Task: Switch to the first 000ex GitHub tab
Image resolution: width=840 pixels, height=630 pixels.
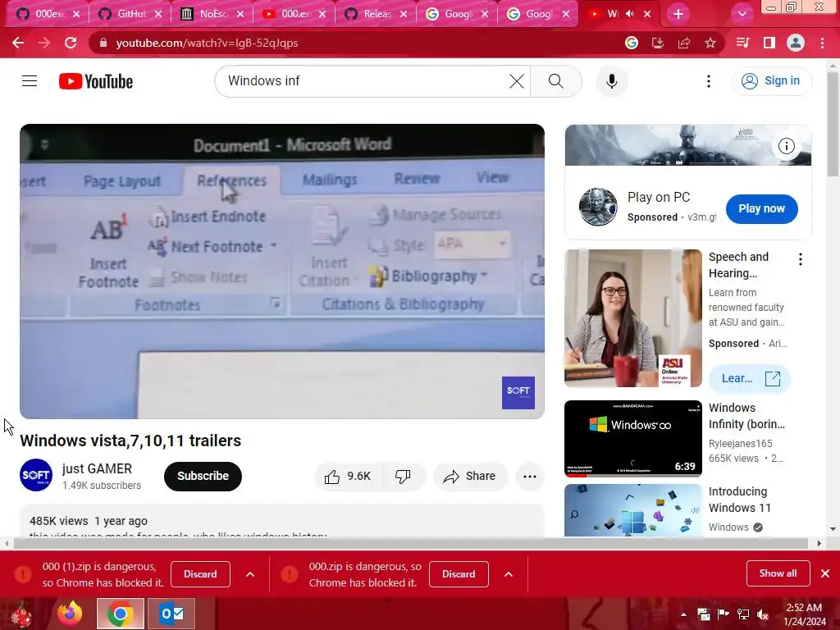Action: click(47, 14)
